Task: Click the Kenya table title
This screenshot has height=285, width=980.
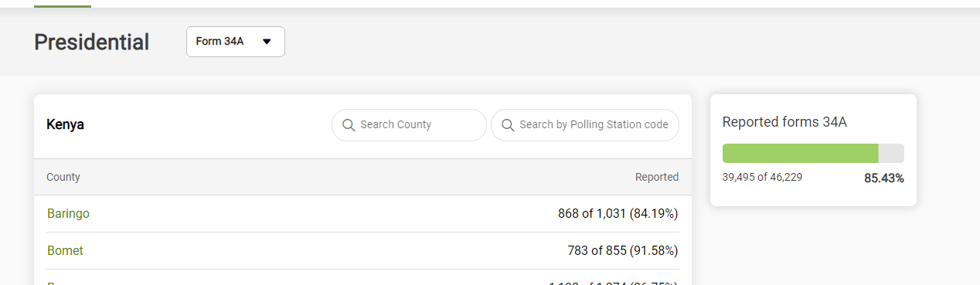Action: (x=66, y=124)
